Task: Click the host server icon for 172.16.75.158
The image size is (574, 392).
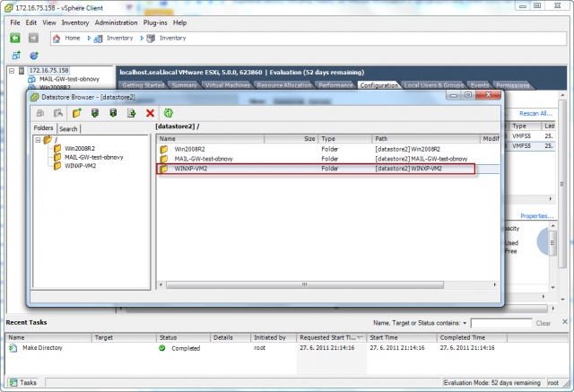Action: (22, 71)
